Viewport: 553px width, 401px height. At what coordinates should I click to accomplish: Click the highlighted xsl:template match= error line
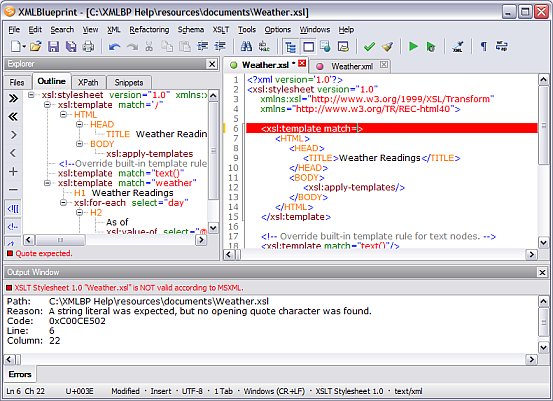391,128
